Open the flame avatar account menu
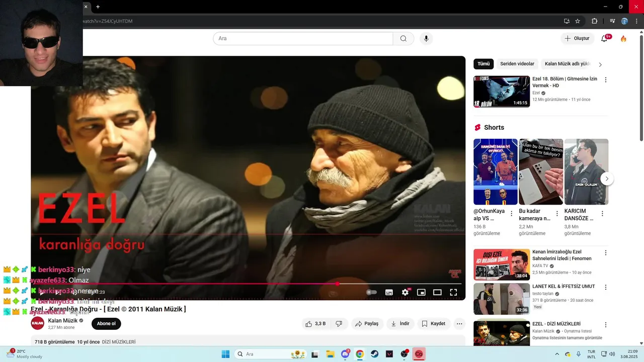644x362 pixels. tap(623, 39)
